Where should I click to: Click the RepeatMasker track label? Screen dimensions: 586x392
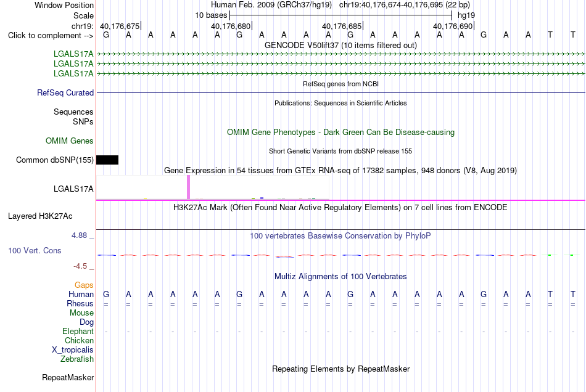pos(68,377)
